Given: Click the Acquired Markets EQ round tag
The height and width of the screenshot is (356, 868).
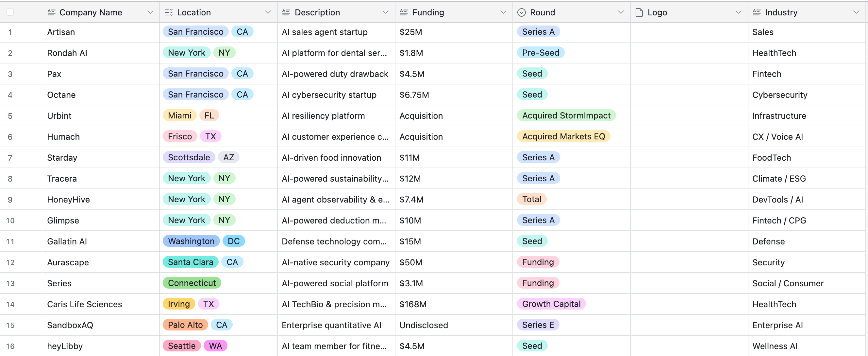Looking at the screenshot, I should click(x=563, y=136).
